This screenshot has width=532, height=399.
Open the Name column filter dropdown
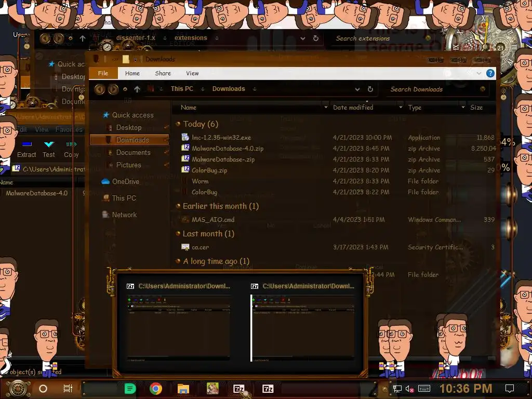point(326,107)
